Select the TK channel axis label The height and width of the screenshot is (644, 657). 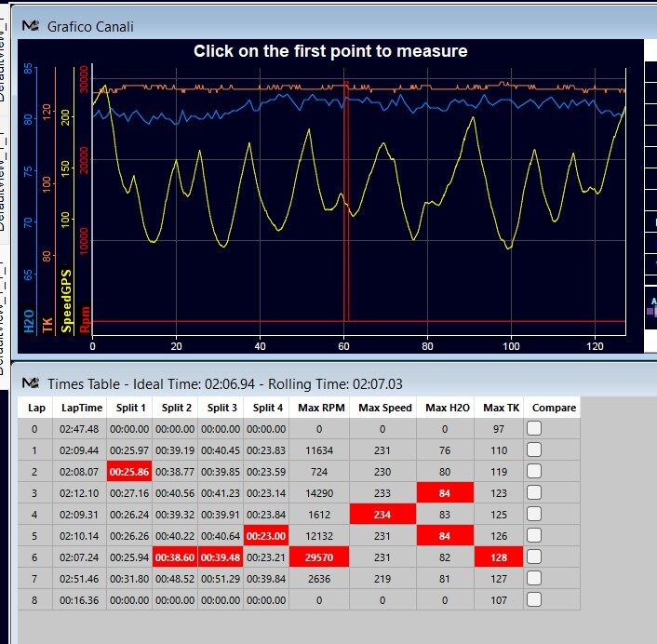point(47,325)
